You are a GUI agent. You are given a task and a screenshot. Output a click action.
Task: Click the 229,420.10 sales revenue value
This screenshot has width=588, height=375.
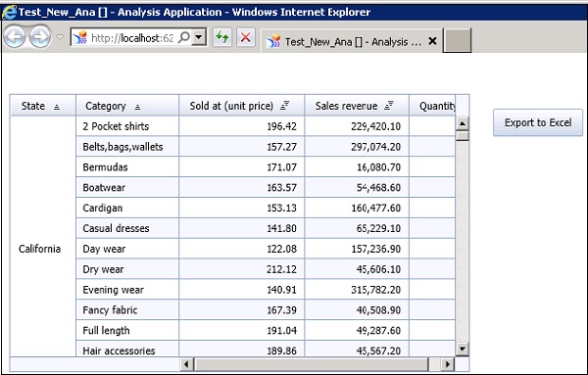pos(375,126)
